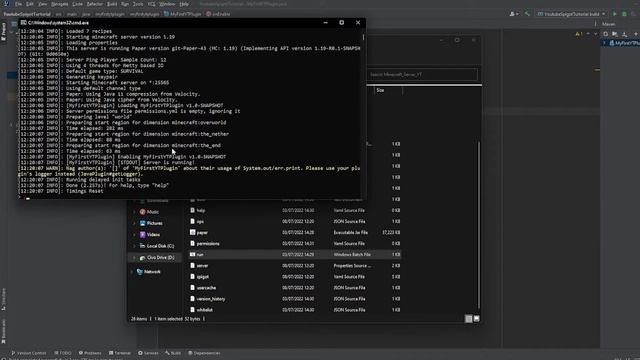Screen dimensions: 640x360
Task: Open the Version Control tool window
Action: (x=29, y=353)
